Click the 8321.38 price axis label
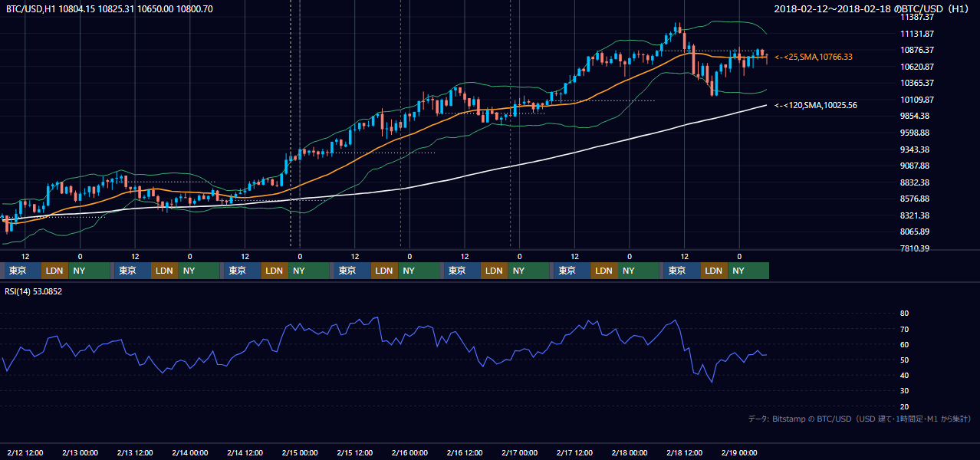 pyautogui.click(x=915, y=215)
